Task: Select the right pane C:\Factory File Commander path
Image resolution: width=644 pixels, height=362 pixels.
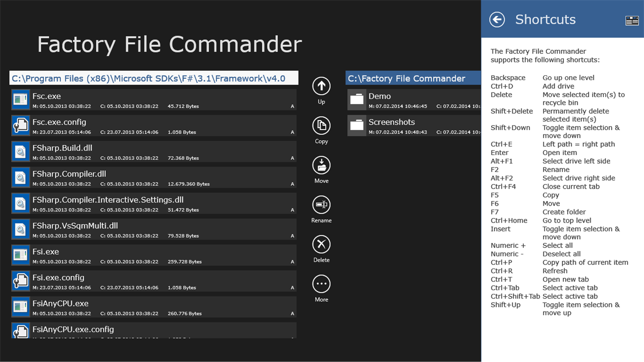Action: (x=413, y=78)
